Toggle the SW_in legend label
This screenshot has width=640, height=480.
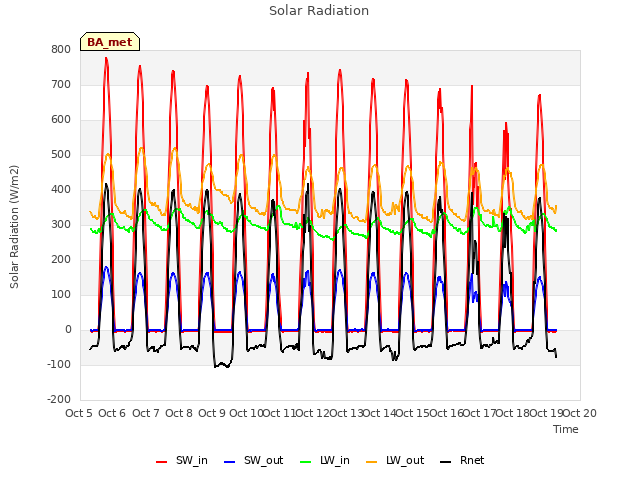click(192, 460)
